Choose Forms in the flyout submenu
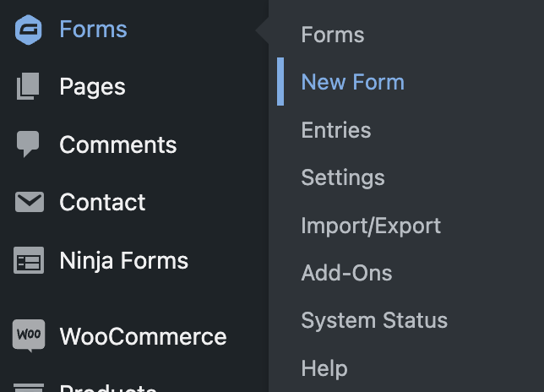The height and width of the screenshot is (392, 544). [333, 35]
